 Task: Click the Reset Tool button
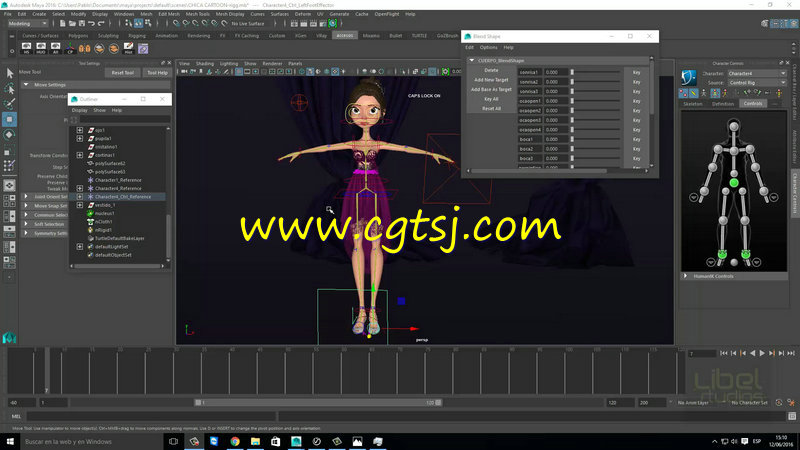tap(122, 72)
